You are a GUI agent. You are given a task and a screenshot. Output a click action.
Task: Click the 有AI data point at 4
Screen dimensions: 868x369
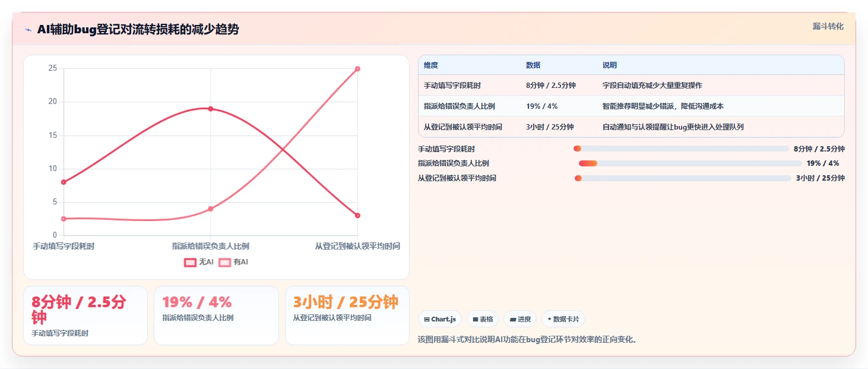(210, 209)
